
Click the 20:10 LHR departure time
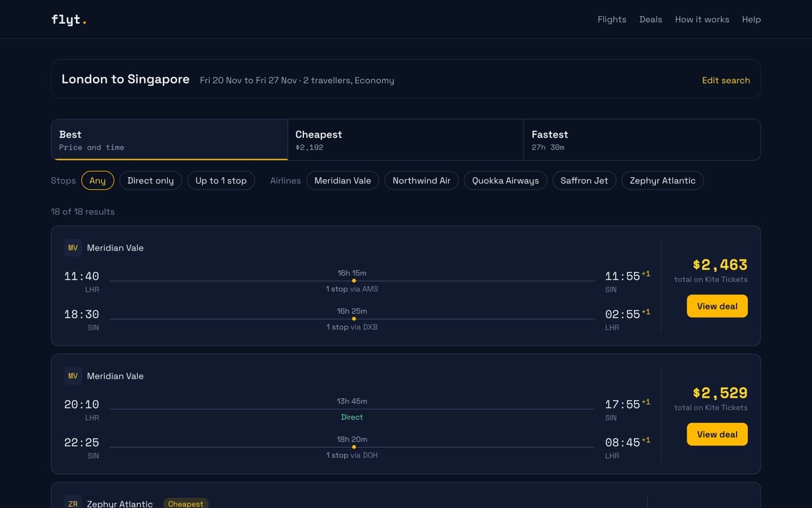pos(82,405)
